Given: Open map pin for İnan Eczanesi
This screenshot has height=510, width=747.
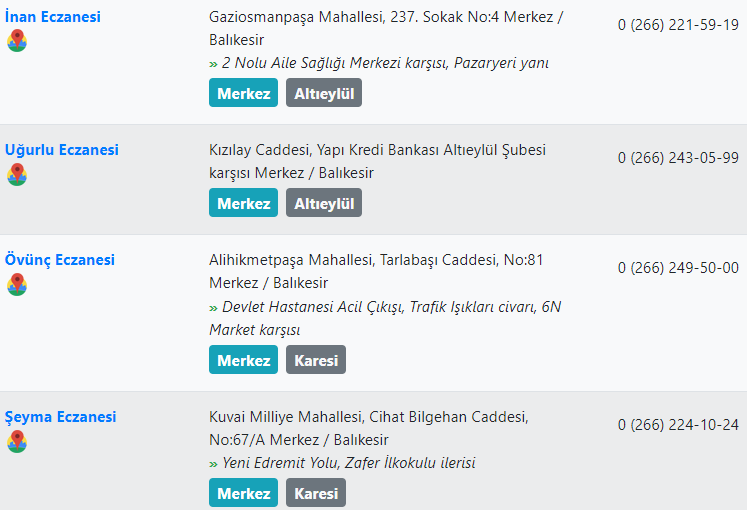Looking at the screenshot, I should coord(17,40).
